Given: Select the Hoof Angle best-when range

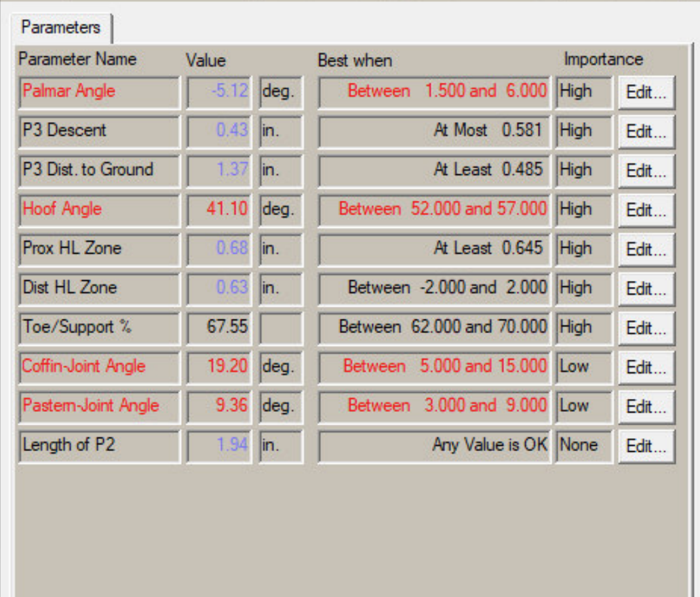Looking at the screenshot, I should (x=434, y=210).
